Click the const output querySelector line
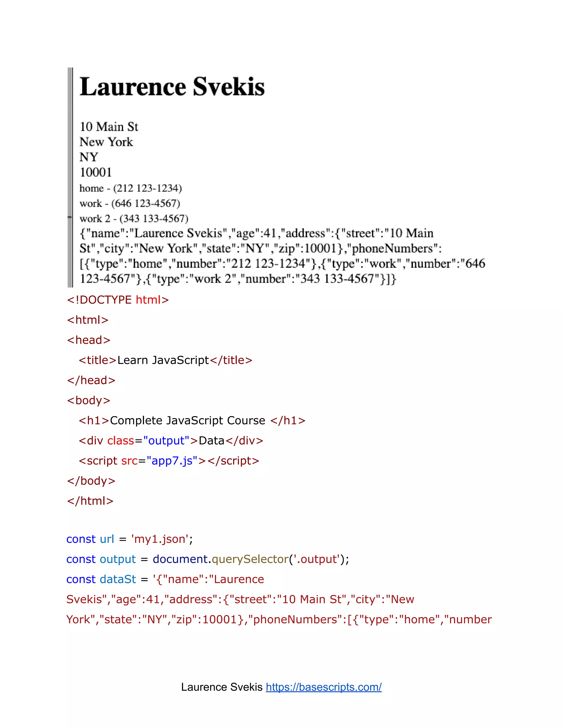The image size is (563, 728). coord(208,559)
